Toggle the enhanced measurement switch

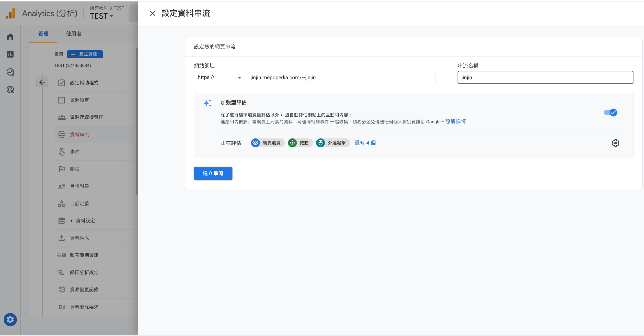(610, 112)
